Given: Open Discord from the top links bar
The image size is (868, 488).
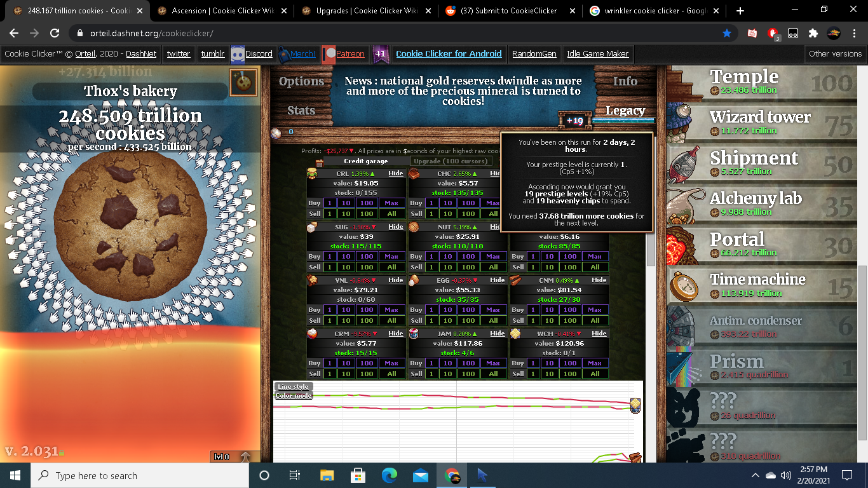Looking at the screenshot, I should coord(257,54).
